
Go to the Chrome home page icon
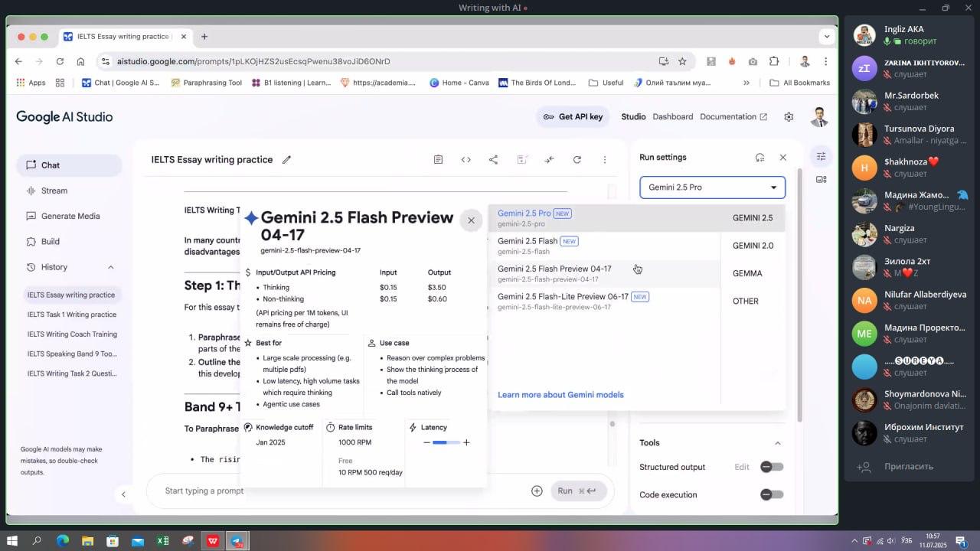pyautogui.click(x=80, y=61)
